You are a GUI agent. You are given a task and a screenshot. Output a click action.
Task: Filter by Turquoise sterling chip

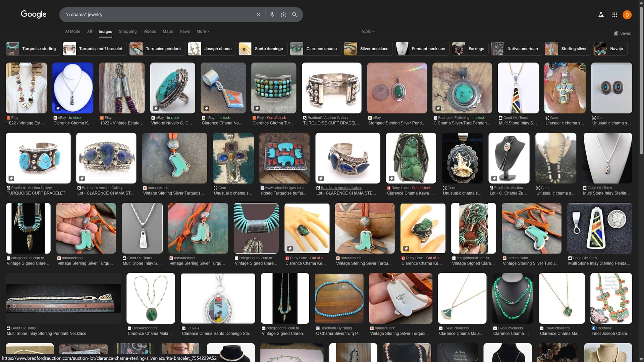pos(33,49)
